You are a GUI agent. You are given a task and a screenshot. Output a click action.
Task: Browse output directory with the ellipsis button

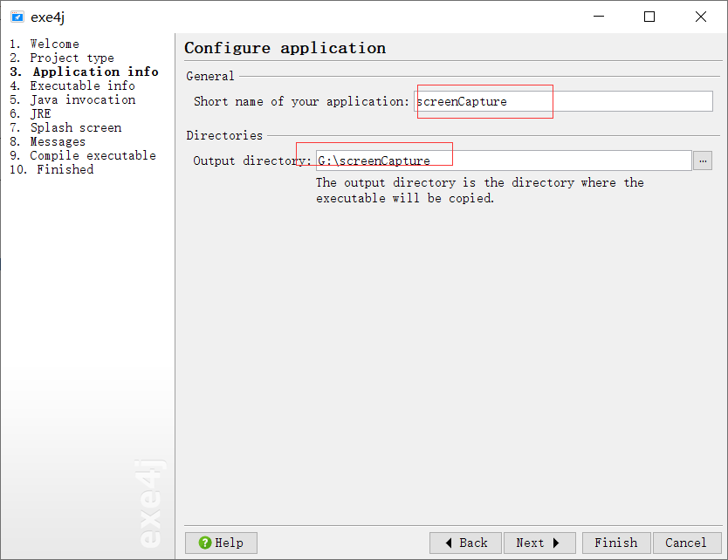pyautogui.click(x=703, y=160)
